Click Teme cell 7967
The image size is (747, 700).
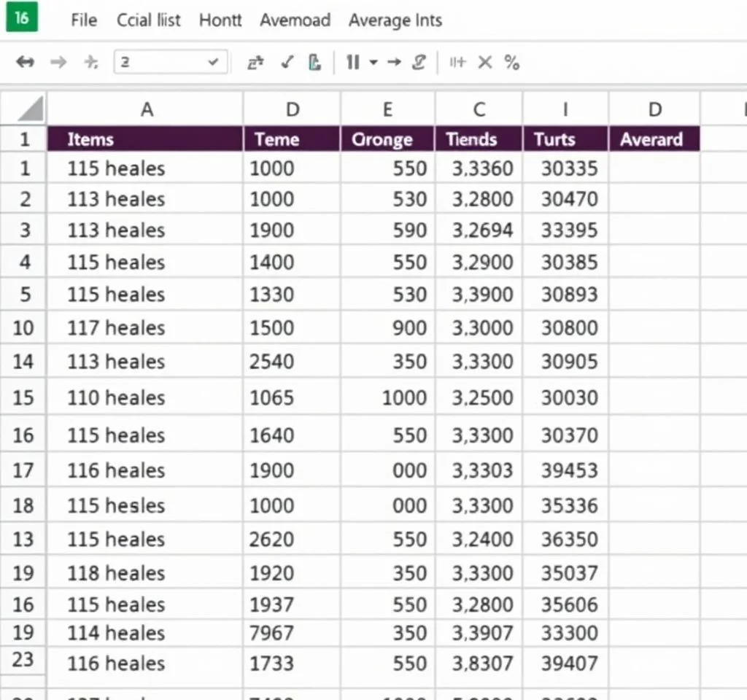click(292, 633)
